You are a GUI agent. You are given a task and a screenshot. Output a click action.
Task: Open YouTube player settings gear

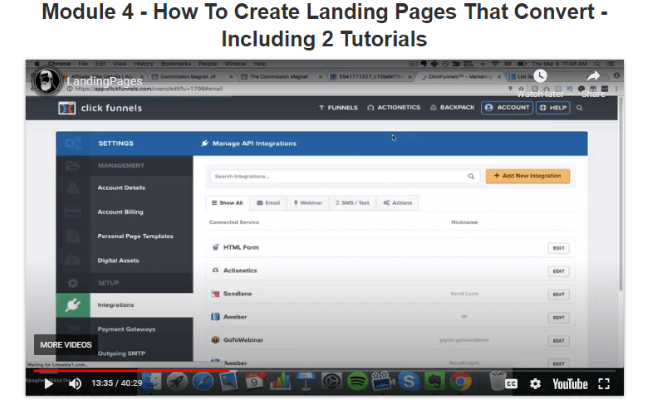(535, 384)
